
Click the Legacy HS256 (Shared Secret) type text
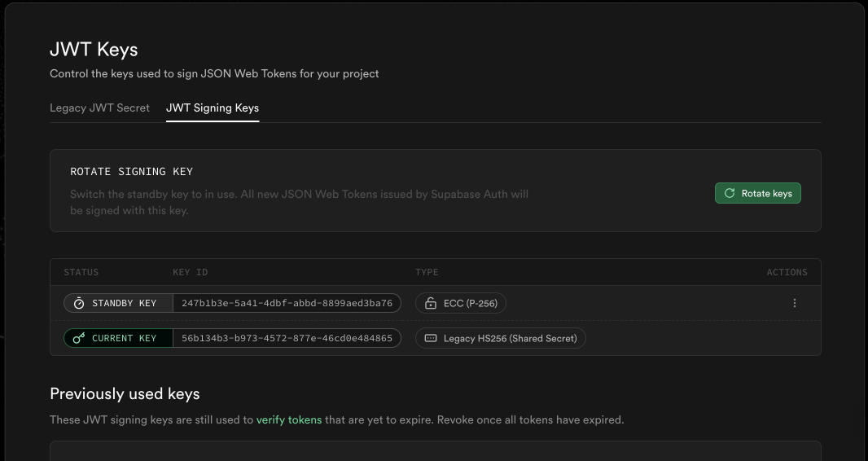point(510,338)
